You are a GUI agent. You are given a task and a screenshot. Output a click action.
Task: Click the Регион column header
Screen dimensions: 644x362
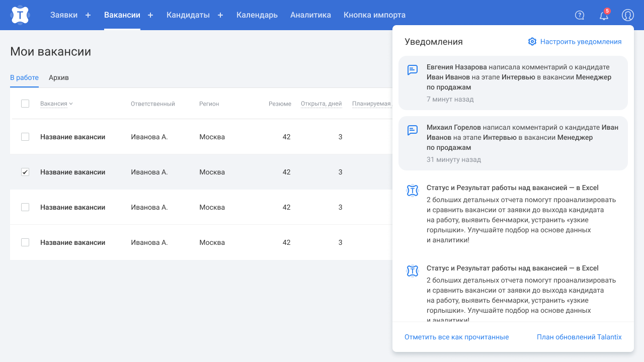(x=209, y=104)
